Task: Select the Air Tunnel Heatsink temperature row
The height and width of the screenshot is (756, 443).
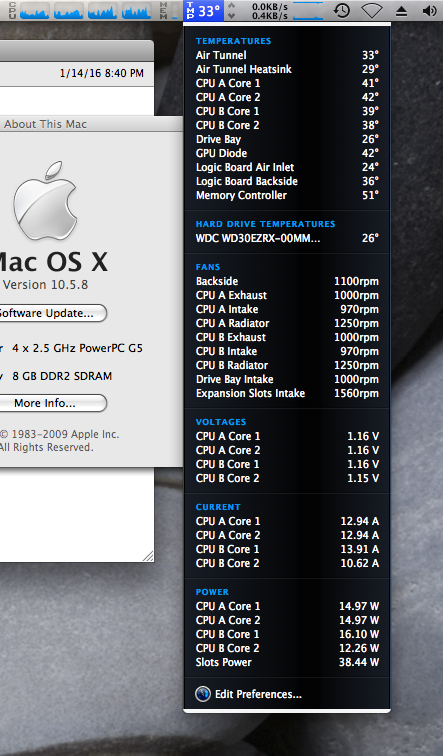Action: tap(287, 69)
